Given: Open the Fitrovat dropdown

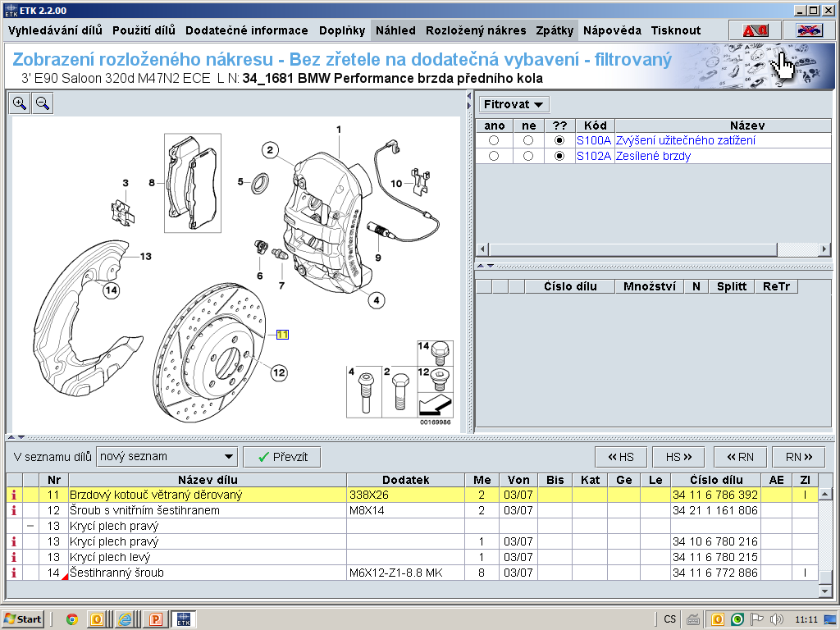Looking at the screenshot, I should point(514,104).
